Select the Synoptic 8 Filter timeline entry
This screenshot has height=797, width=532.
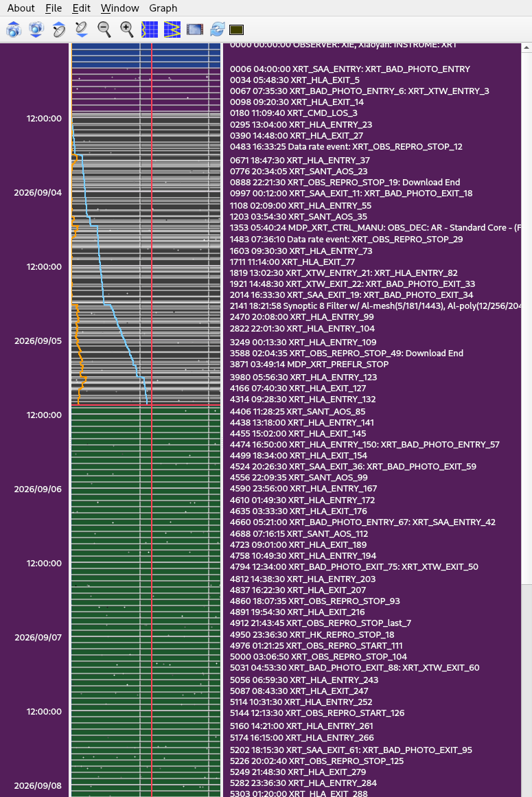[x=375, y=306]
